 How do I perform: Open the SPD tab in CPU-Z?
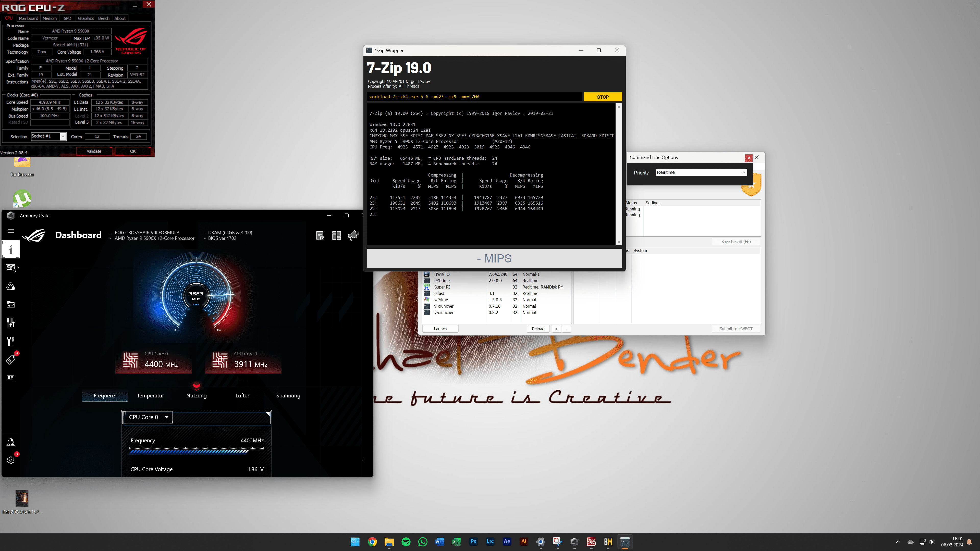click(x=67, y=18)
